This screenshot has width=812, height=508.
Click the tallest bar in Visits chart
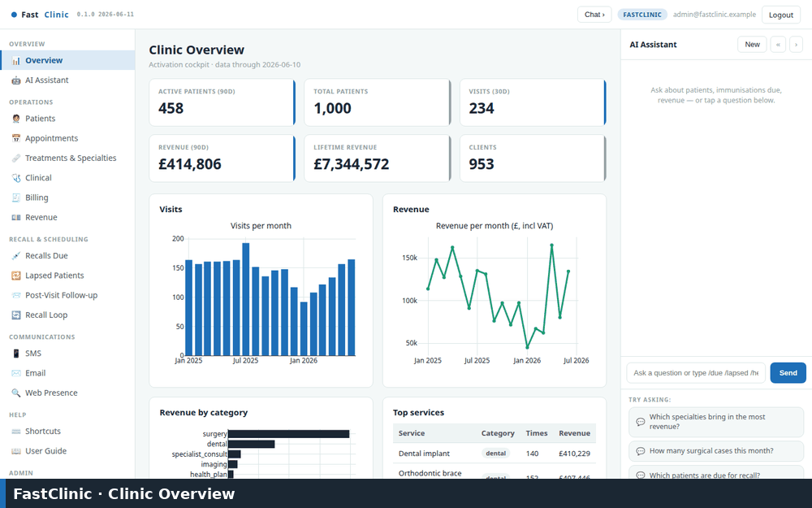coord(246,299)
